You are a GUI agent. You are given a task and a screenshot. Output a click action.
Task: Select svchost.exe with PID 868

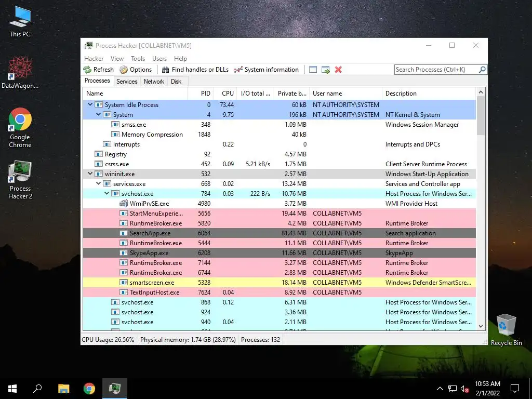click(279, 302)
